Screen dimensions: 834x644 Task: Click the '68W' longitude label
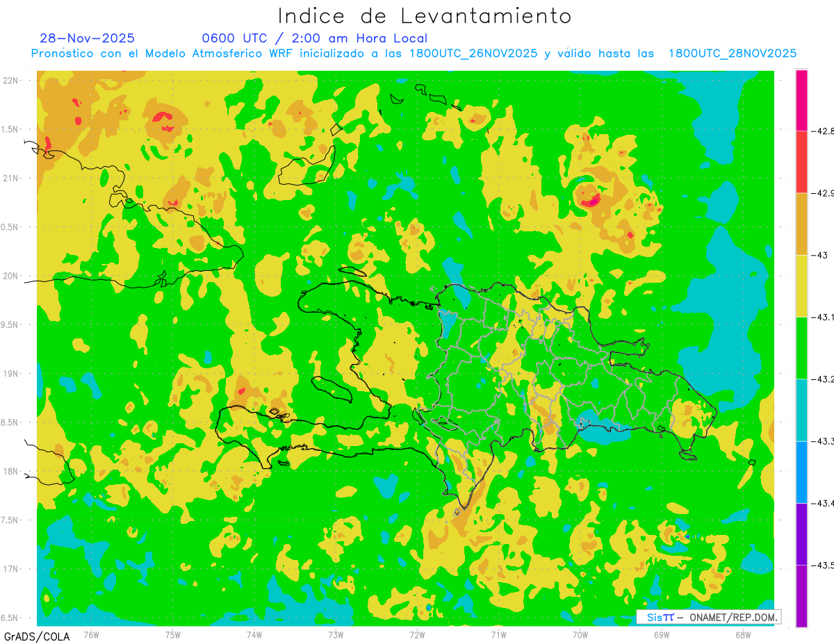[x=742, y=634]
